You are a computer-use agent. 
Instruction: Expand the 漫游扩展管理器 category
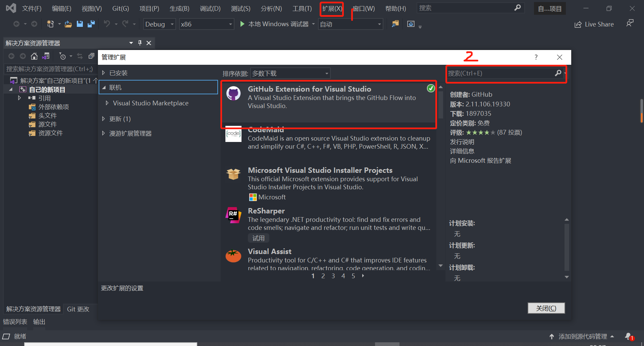point(104,133)
